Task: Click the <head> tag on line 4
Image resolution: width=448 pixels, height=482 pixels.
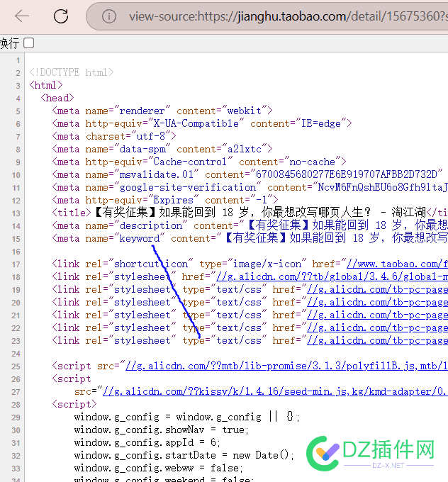Action: point(57,98)
